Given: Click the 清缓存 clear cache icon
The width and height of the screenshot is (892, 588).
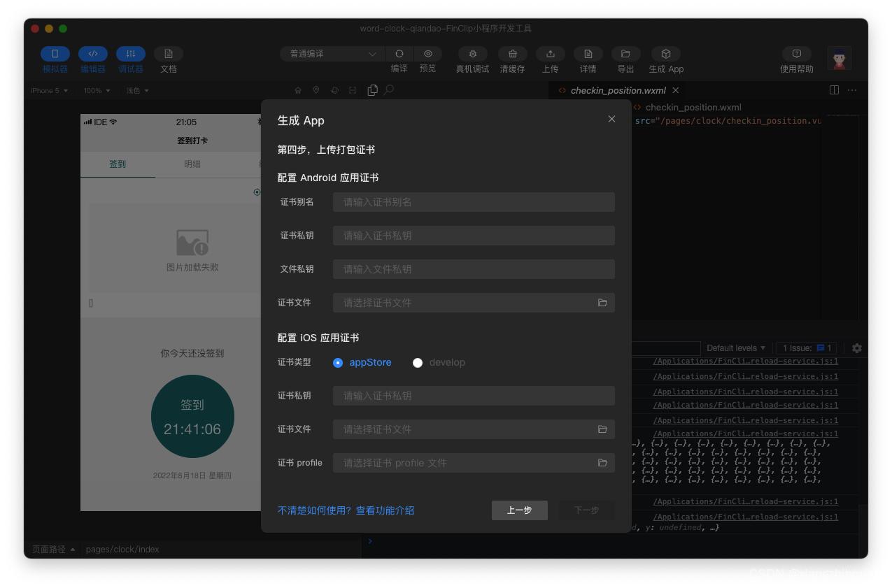Looking at the screenshot, I should (x=513, y=54).
